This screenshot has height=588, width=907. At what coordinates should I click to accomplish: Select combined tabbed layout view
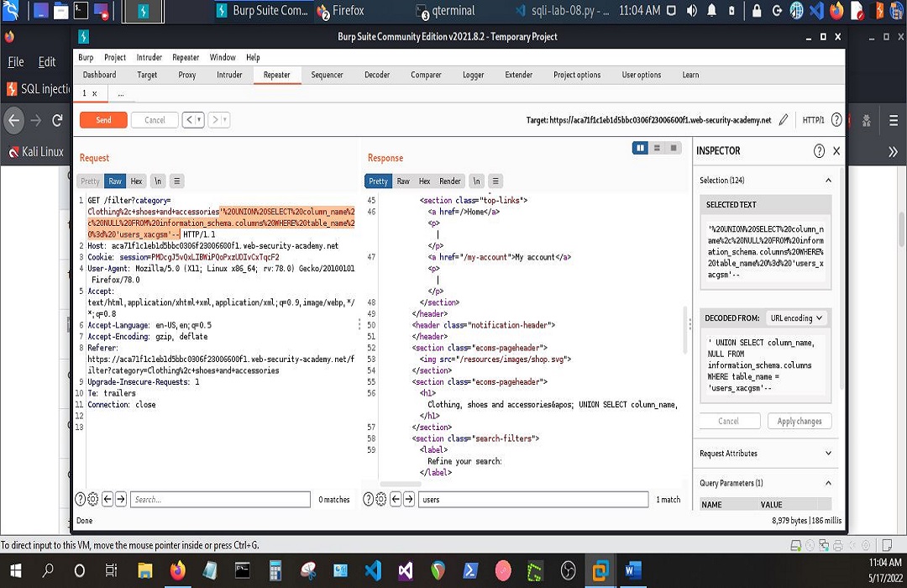click(x=674, y=148)
